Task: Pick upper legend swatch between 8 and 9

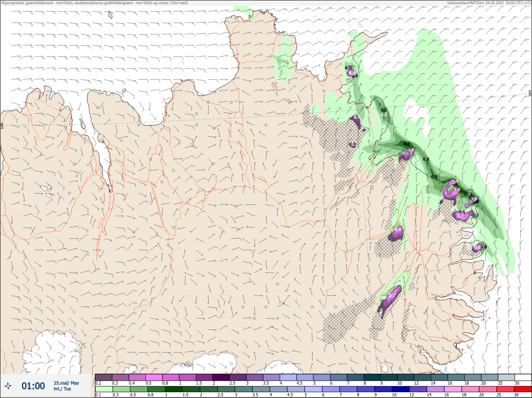Action: click(372, 377)
